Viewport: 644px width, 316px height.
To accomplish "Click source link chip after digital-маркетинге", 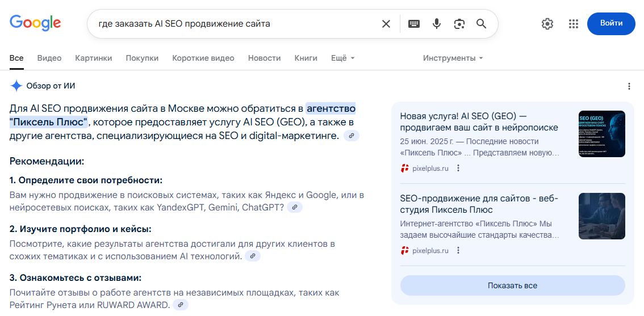I will pyautogui.click(x=351, y=136).
